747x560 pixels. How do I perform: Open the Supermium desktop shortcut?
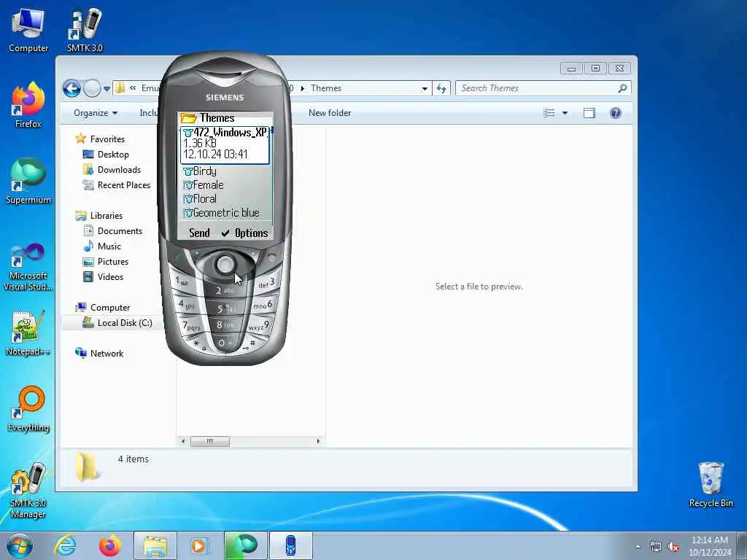point(28,181)
